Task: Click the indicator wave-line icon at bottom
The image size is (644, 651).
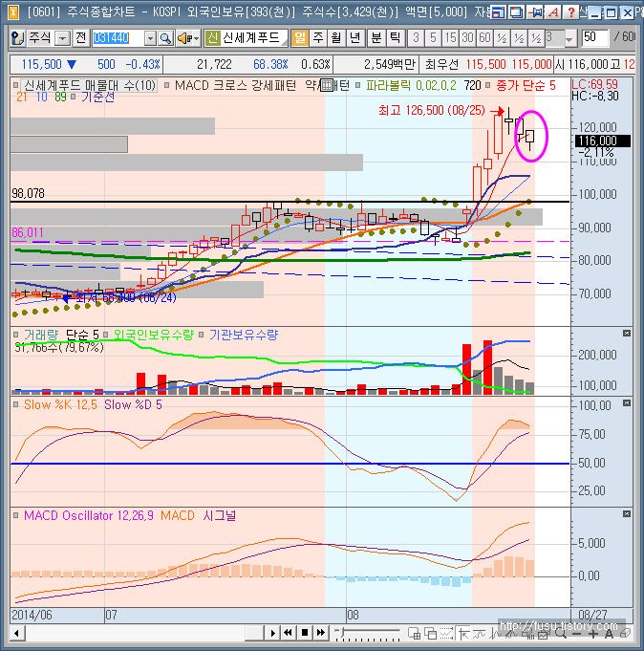Action: pyautogui.click(x=480, y=633)
